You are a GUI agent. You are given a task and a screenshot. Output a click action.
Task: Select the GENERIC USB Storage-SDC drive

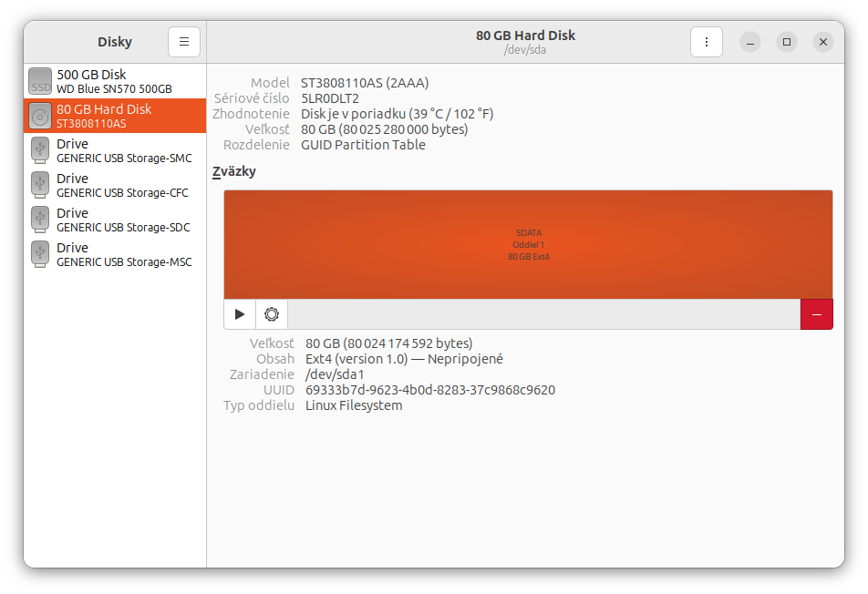click(123, 220)
